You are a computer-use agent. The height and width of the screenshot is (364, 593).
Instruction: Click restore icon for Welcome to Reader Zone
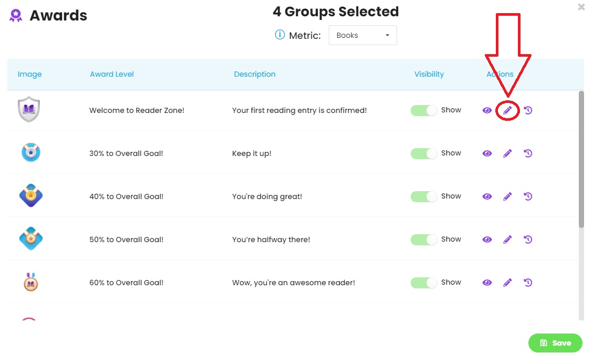click(x=528, y=110)
